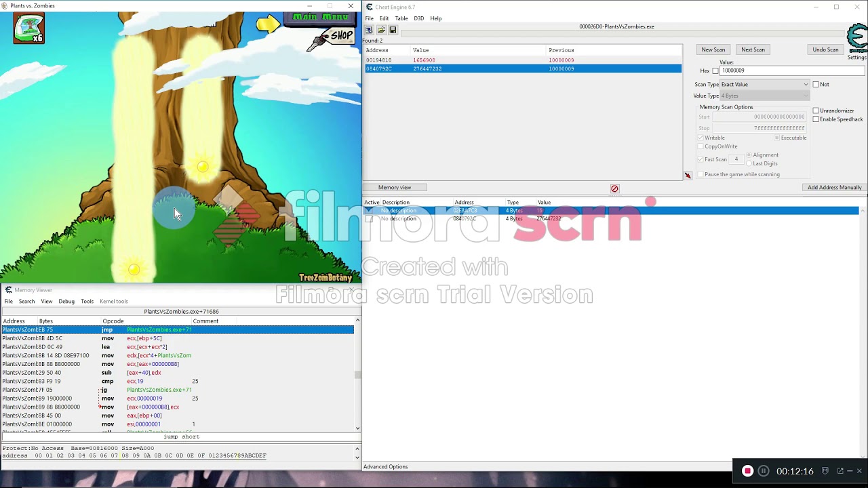Collect the sun coin at the bottom grass
This screenshot has width=868, height=488.
tap(134, 270)
